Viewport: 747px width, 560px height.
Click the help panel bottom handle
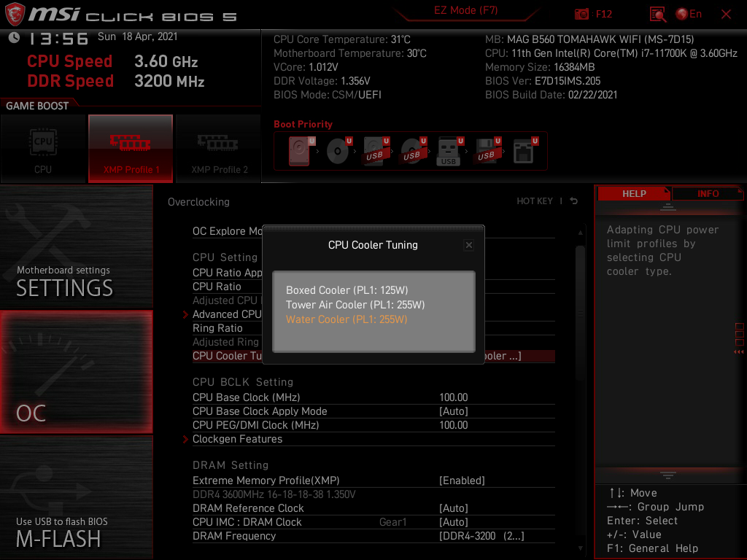(668, 475)
